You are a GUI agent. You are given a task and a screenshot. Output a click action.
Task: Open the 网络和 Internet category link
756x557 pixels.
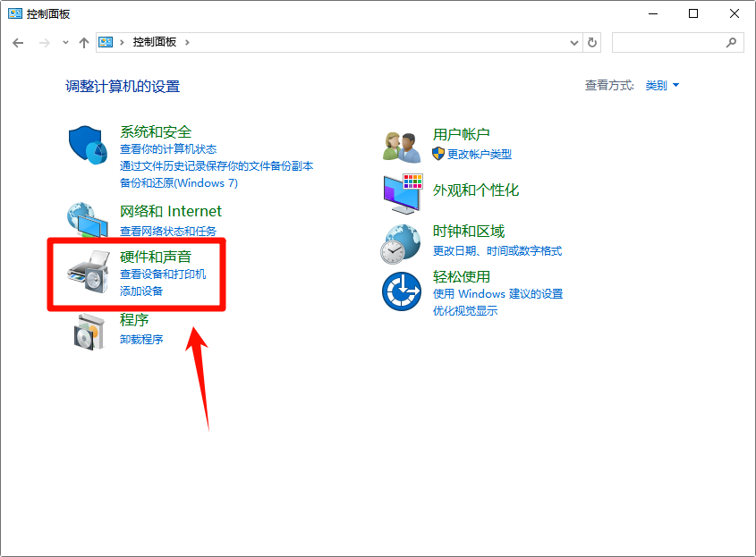click(x=170, y=211)
